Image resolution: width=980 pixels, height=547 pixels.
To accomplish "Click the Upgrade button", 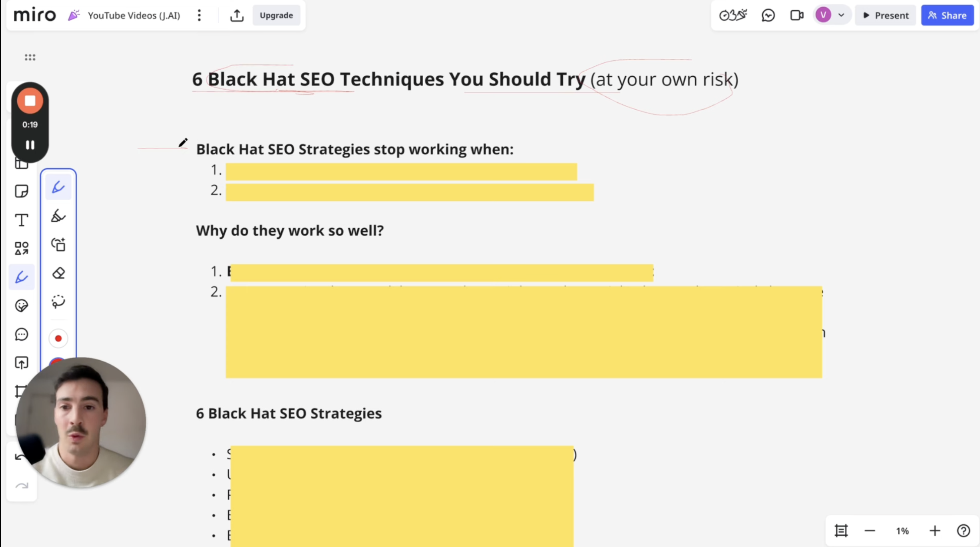I will (276, 15).
